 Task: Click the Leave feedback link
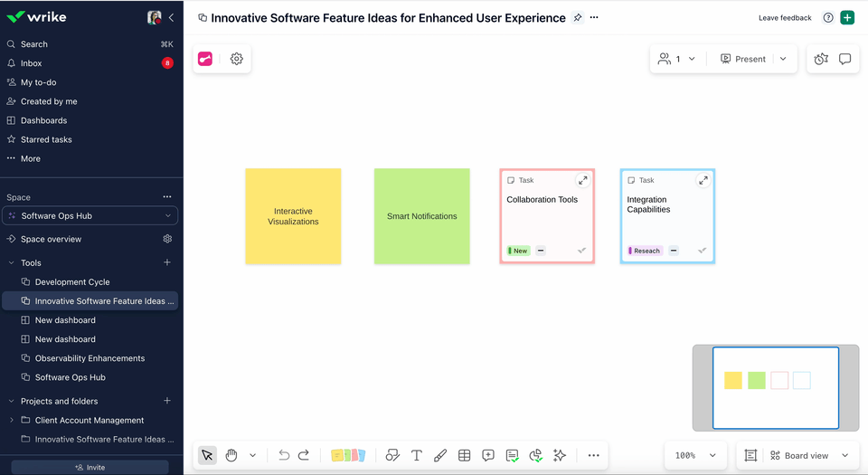coord(784,18)
